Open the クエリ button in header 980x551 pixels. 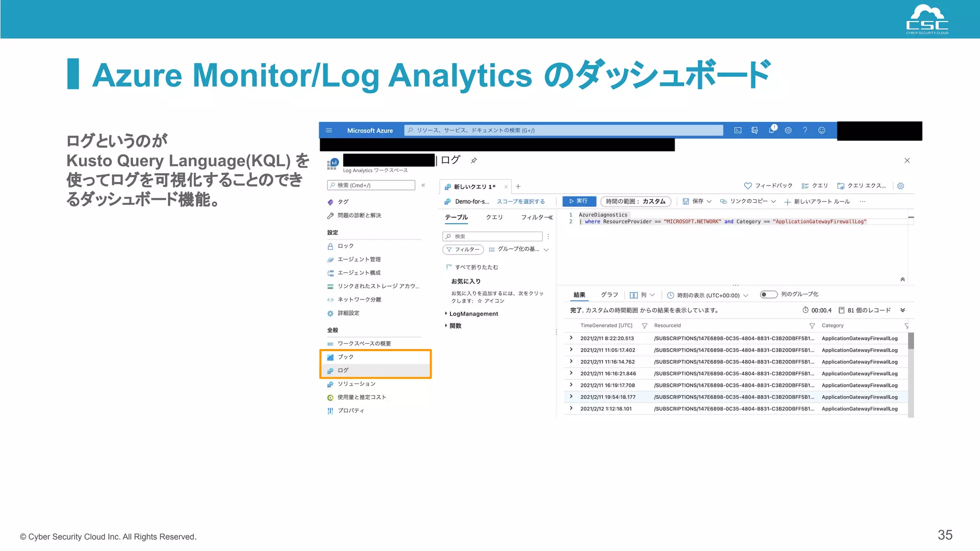[814, 186]
